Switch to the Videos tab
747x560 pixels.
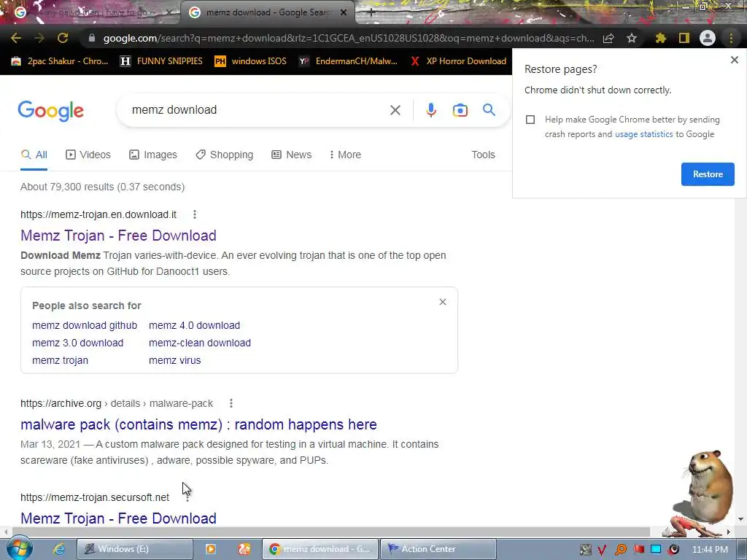point(88,155)
